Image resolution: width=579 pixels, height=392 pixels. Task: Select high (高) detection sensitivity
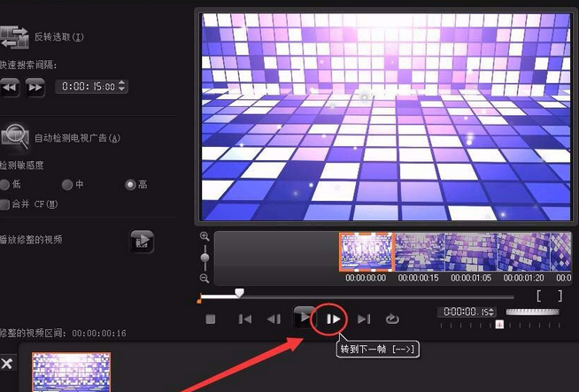(130, 185)
